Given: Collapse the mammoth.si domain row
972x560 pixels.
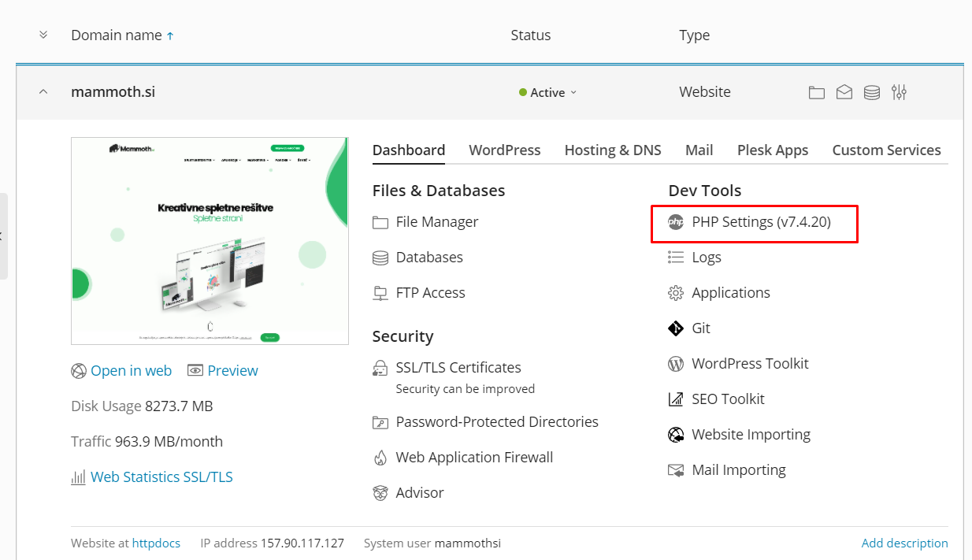Looking at the screenshot, I should point(43,92).
